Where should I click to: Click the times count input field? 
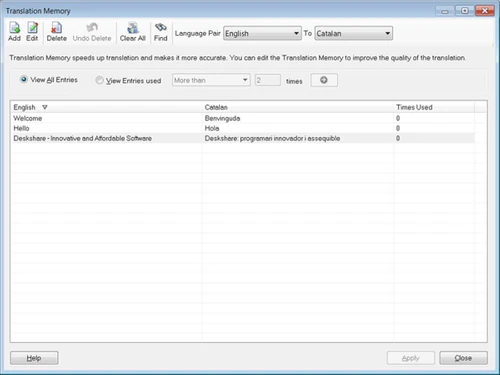click(268, 80)
